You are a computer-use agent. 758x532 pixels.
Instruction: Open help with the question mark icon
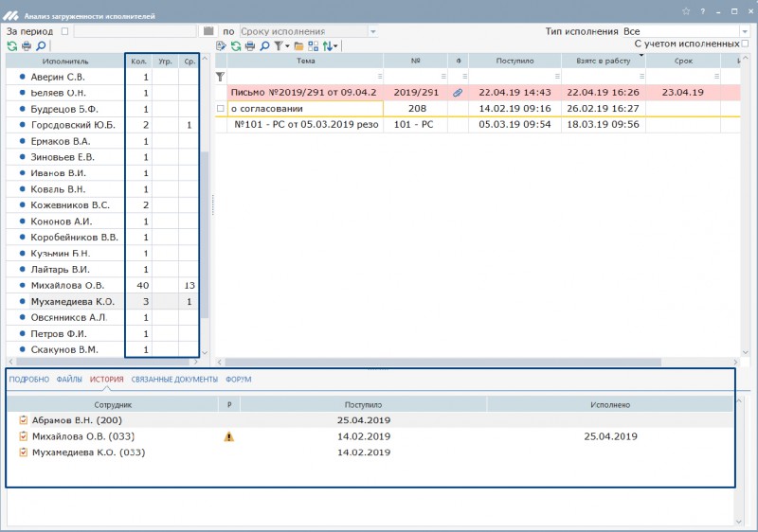pos(702,11)
